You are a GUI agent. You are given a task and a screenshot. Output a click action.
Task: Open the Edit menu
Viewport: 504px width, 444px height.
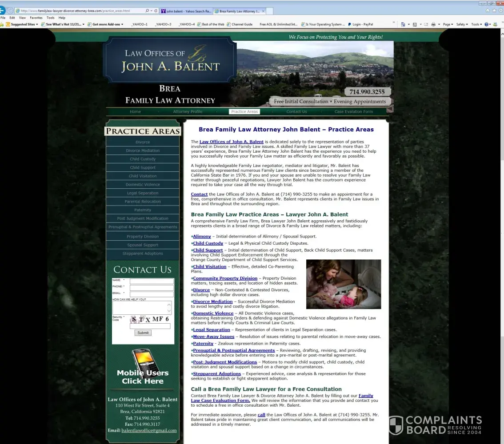[x=12, y=18]
